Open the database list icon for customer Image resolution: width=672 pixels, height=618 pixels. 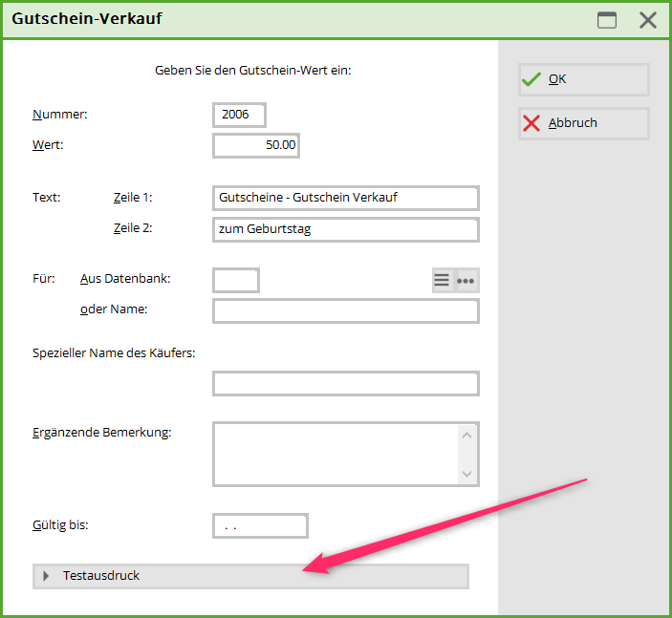443,280
